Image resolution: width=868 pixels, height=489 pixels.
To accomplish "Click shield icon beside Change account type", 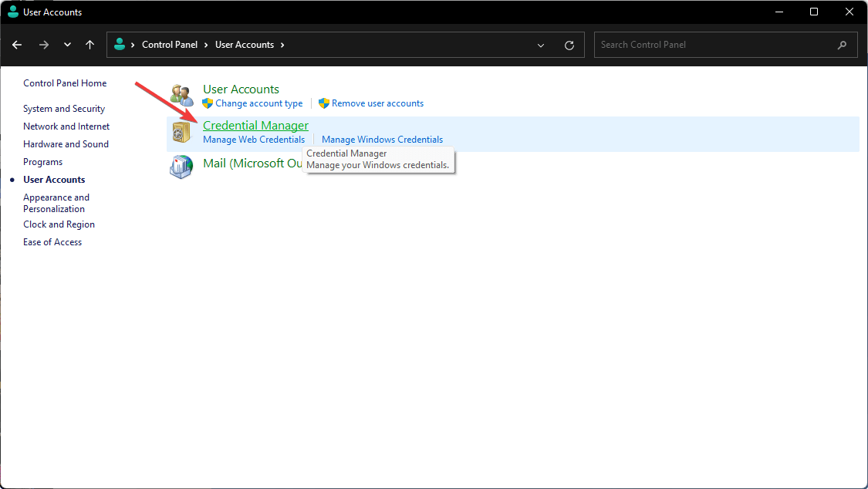I will [208, 103].
